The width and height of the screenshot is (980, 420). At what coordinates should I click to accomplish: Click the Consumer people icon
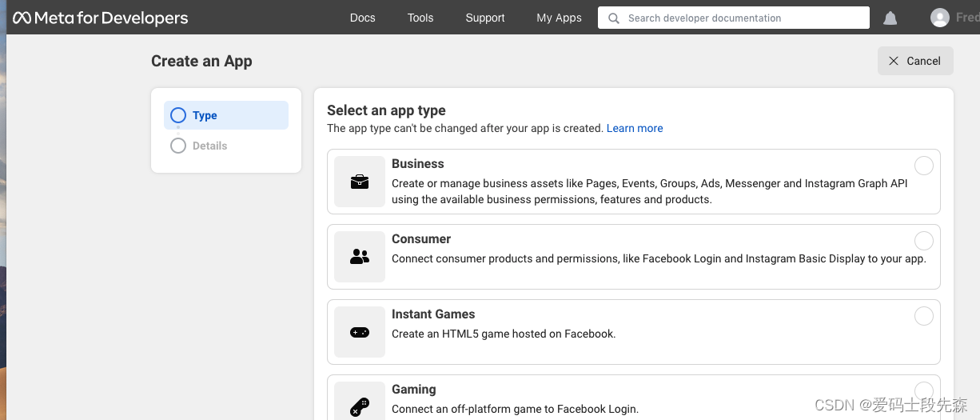pyautogui.click(x=360, y=257)
